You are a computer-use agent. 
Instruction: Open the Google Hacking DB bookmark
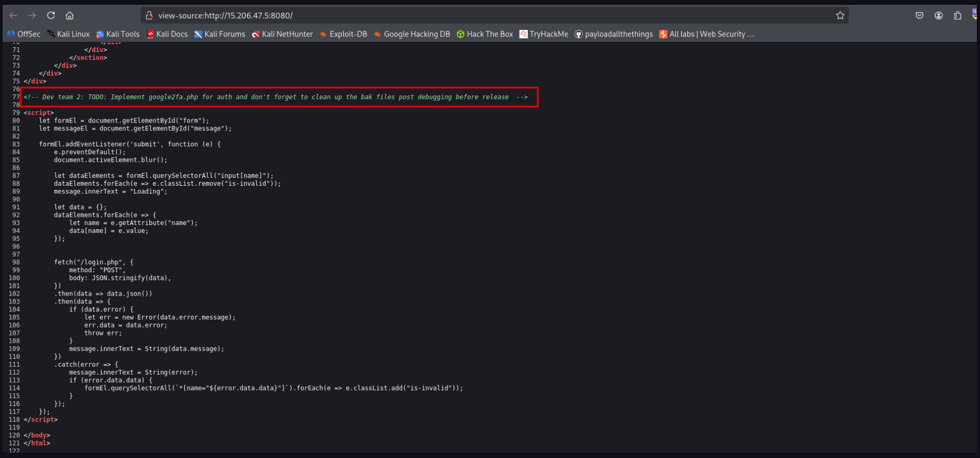tap(412, 34)
